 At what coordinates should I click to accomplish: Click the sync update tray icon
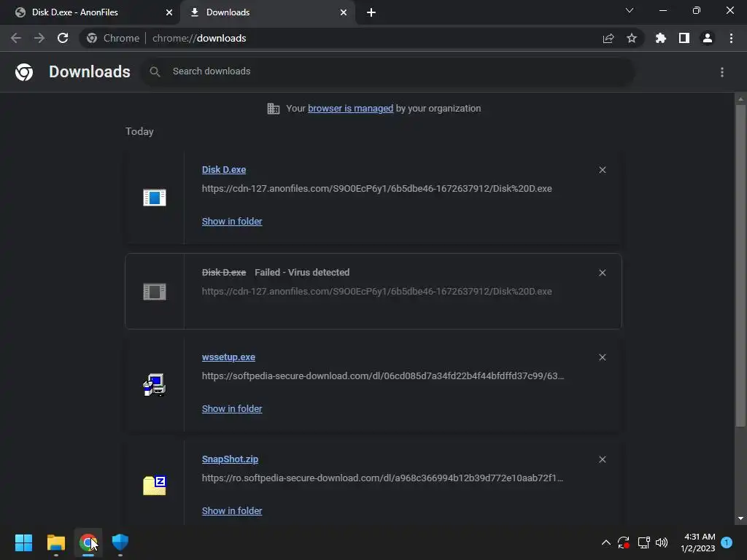pyautogui.click(x=624, y=542)
